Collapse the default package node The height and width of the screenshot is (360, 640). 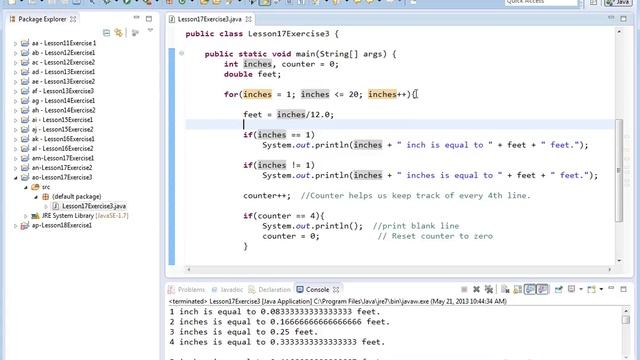pyautogui.click(x=36, y=197)
